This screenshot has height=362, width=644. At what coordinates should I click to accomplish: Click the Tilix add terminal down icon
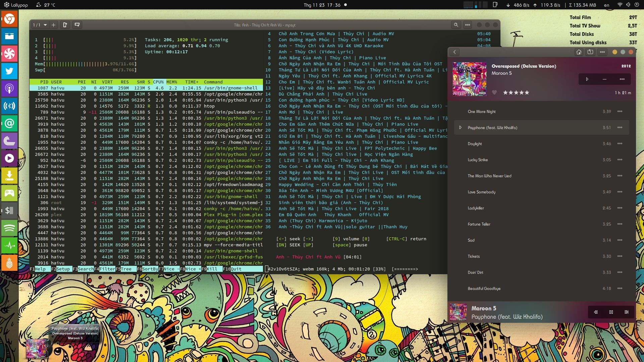coord(77,25)
